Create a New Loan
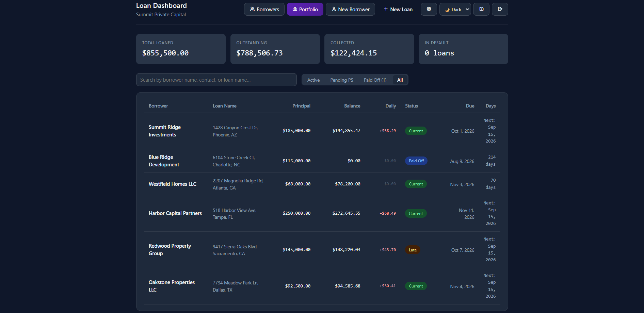Viewport: 644px width, 313px height. (x=398, y=9)
